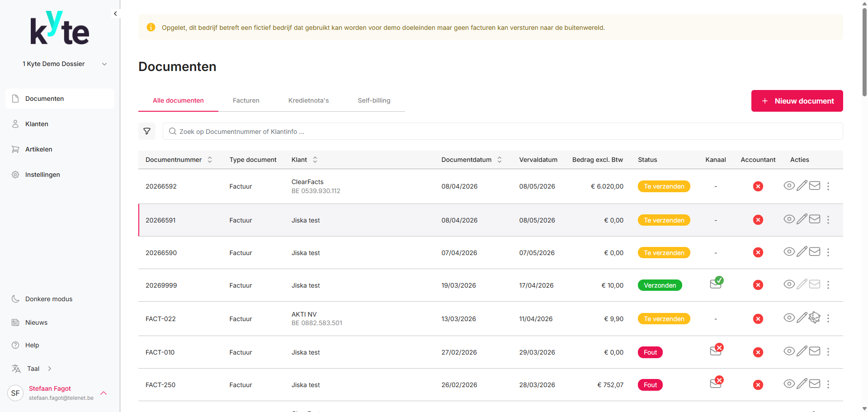Image resolution: width=868 pixels, height=412 pixels.
Task: Click failed channel icon for FACT-010
Action: (716, 350)
